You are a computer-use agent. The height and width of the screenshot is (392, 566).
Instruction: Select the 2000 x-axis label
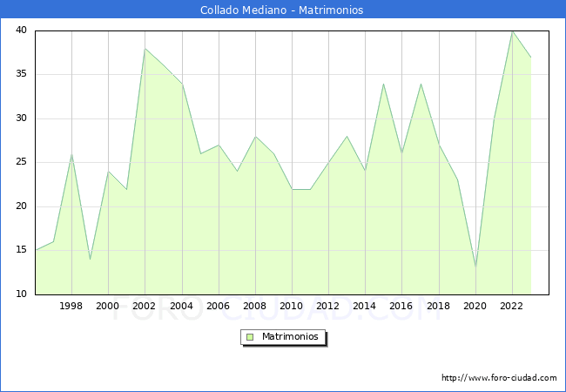tap(108, 306)
